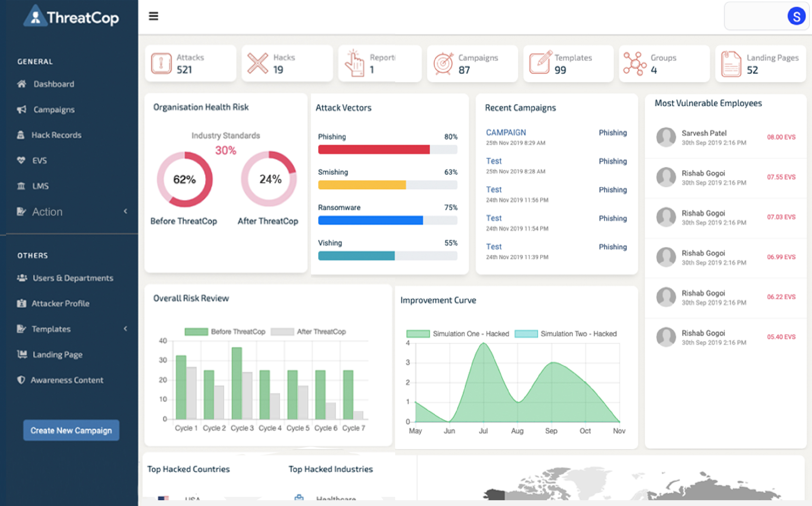812x506 pixels.
Task: Toggle the sidebar with the hamburger menu
Action: click(154, 16)
